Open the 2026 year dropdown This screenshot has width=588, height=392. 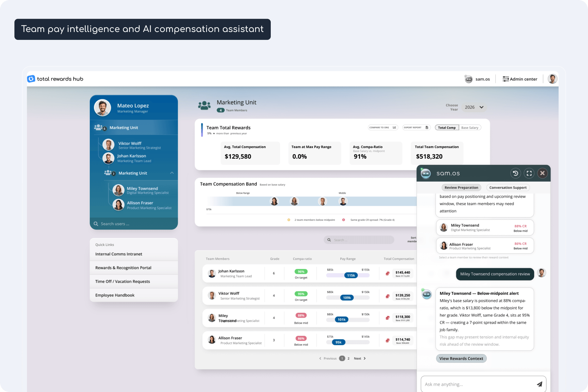coord(474,107)
